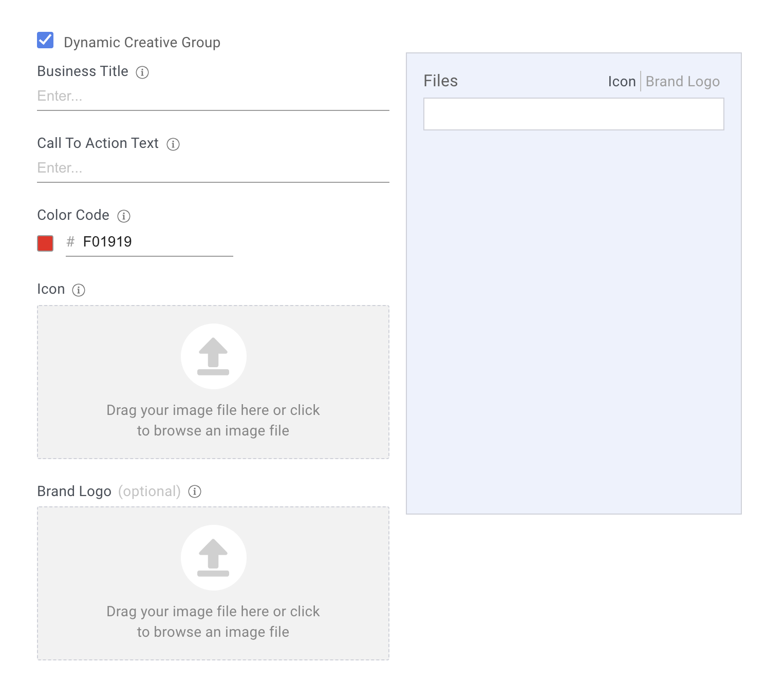The height and width of the screenshot is (683, 784).
Task: Click the Files panel heading
Action: coord(440,81)
